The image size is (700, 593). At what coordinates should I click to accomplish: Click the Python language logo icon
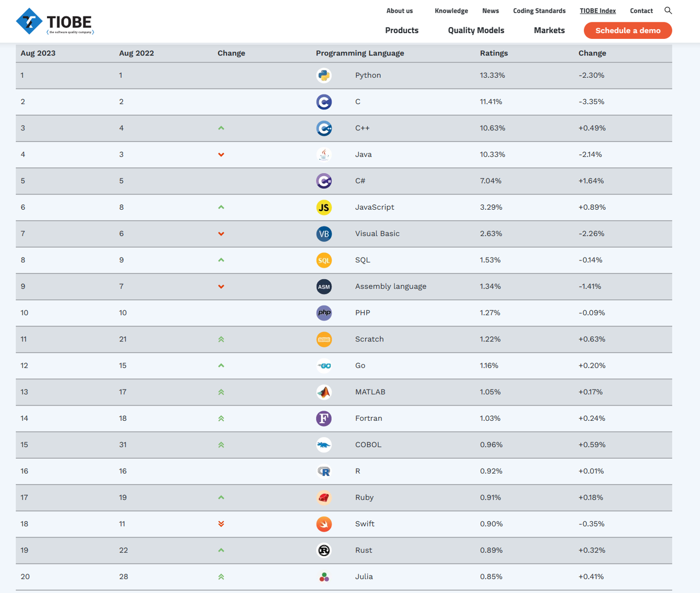tap(324, 75)
